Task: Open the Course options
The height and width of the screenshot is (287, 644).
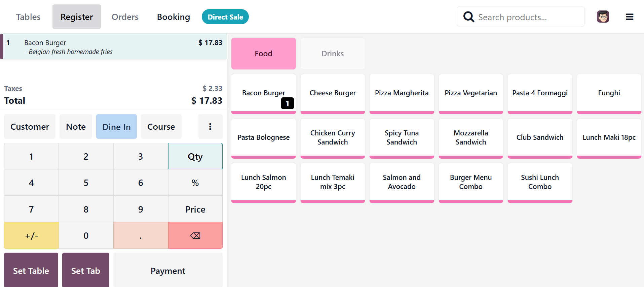Action: (x=161, y=127)
